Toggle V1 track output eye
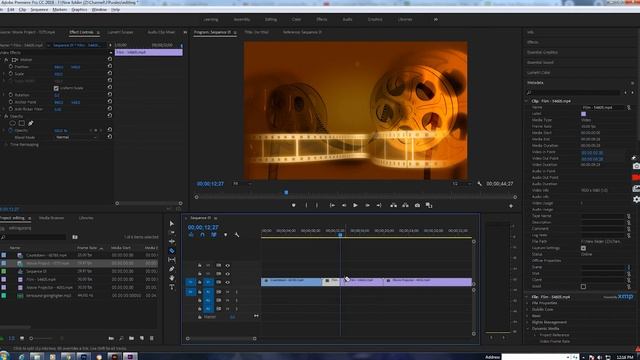 click(228, 282)
